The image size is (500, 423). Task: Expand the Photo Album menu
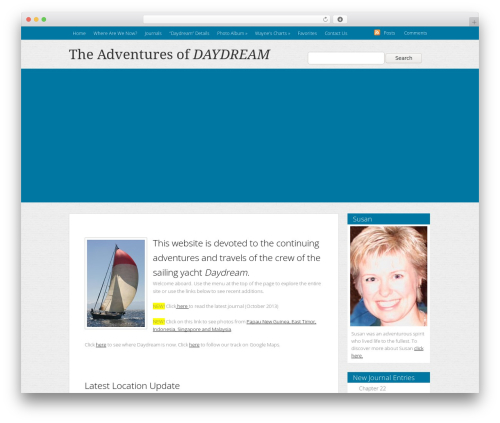pyautogui.click(x=232, y=33)
